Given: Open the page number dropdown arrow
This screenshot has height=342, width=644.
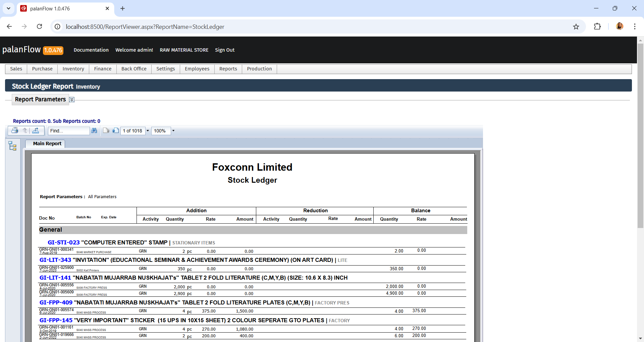Looking at the screenshot, I should [x=148, y=131].
